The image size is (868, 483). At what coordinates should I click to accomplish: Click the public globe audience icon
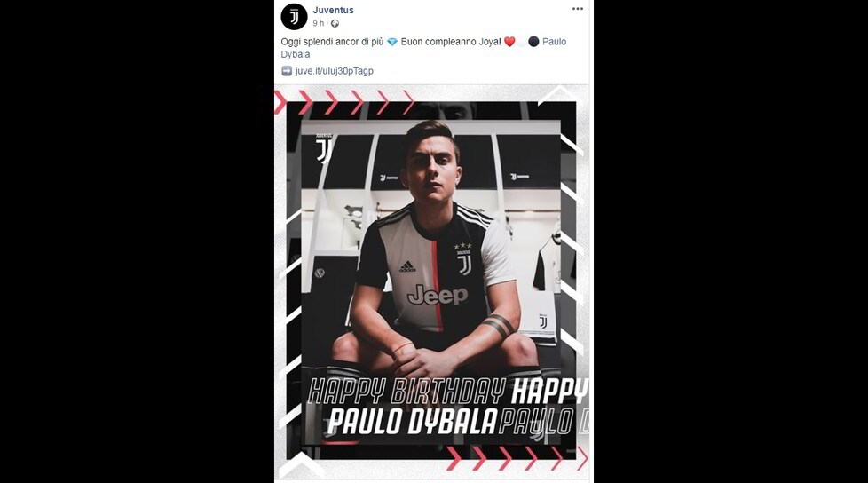(335, 23)
